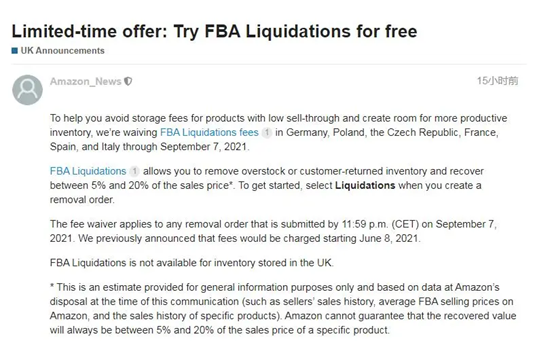Click the June 8, 2021 date text
The image size is (554, 362).
pos(389,238)
